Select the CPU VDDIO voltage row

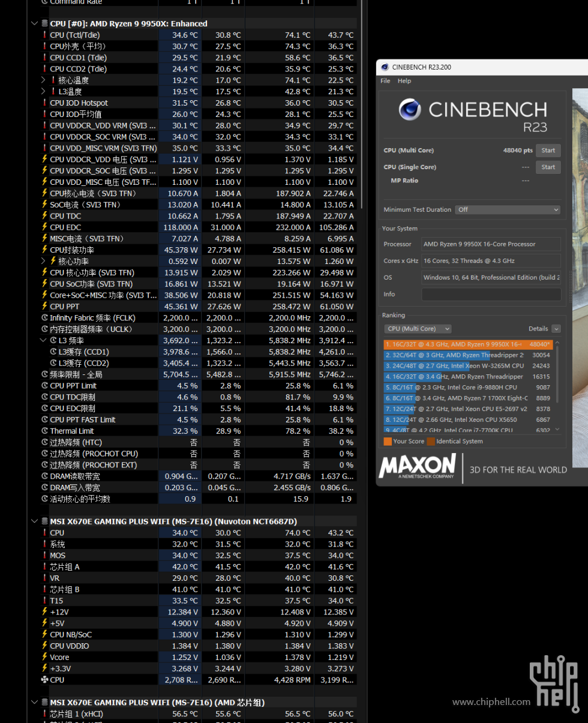198,646
